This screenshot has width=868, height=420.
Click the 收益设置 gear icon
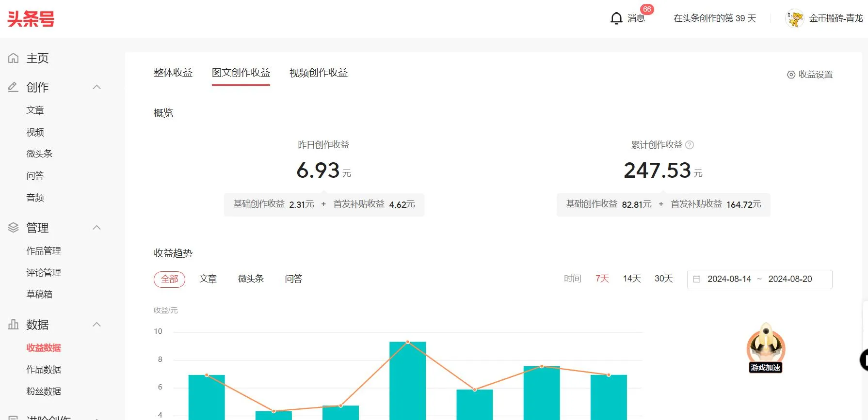(791, 75)
